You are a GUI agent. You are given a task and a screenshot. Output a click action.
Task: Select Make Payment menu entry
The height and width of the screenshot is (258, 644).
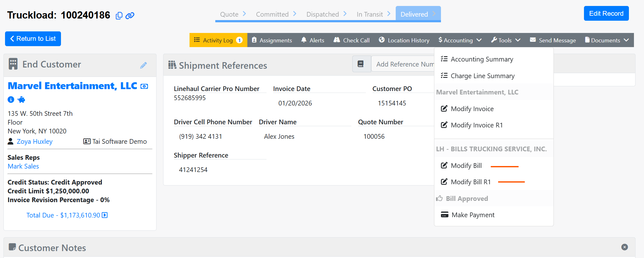click(473, 215)
